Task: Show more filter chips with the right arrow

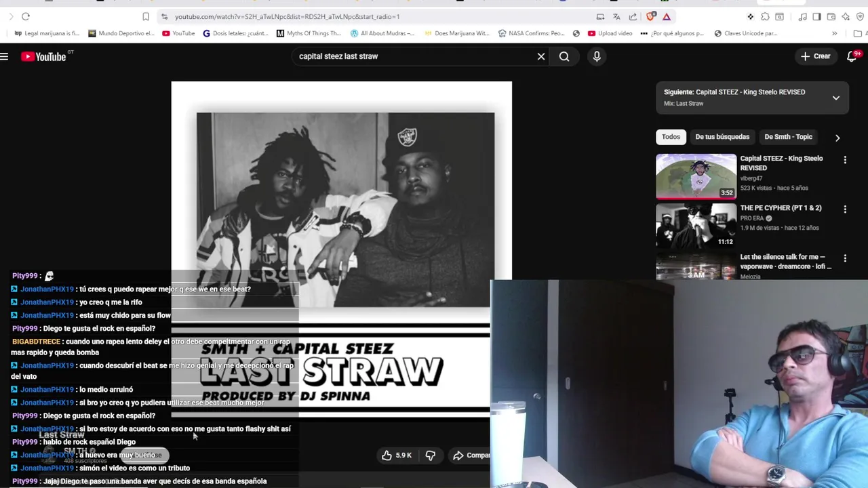Action: [x=837, y=138]
